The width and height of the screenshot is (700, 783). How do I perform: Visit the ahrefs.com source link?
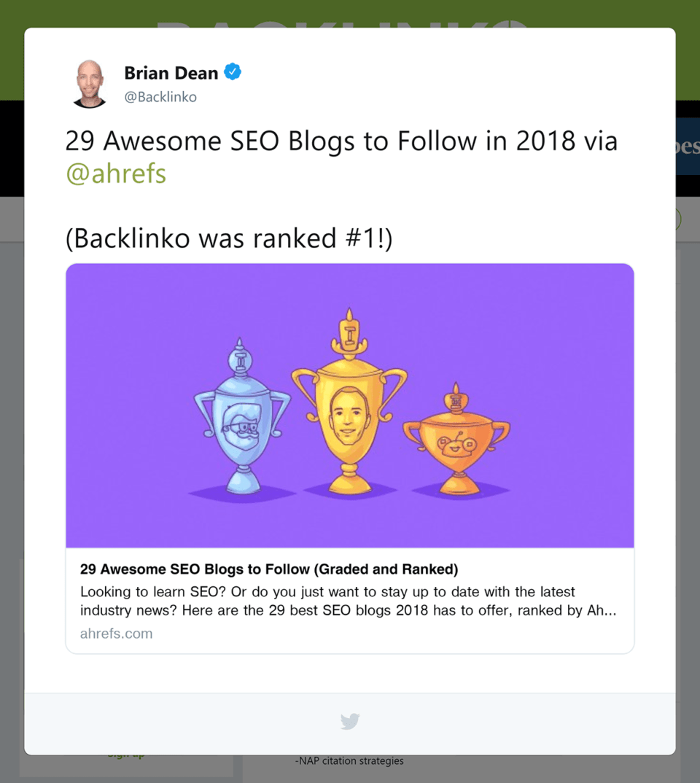pos(116,633)
